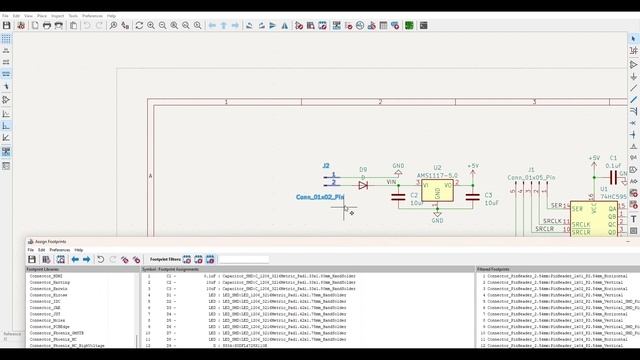This screenshot has width=640, height=360.
Task: Select Connector_IDC library
Action: [x=45, y=302]
